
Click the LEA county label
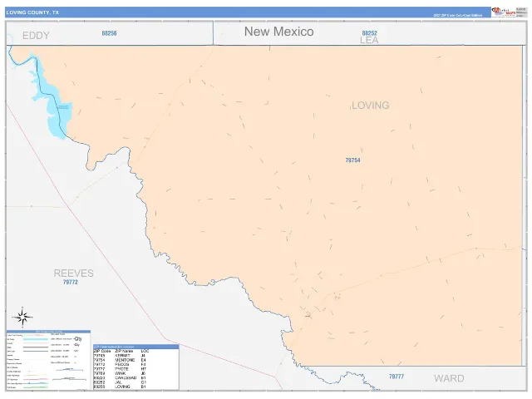click(369, 41)
